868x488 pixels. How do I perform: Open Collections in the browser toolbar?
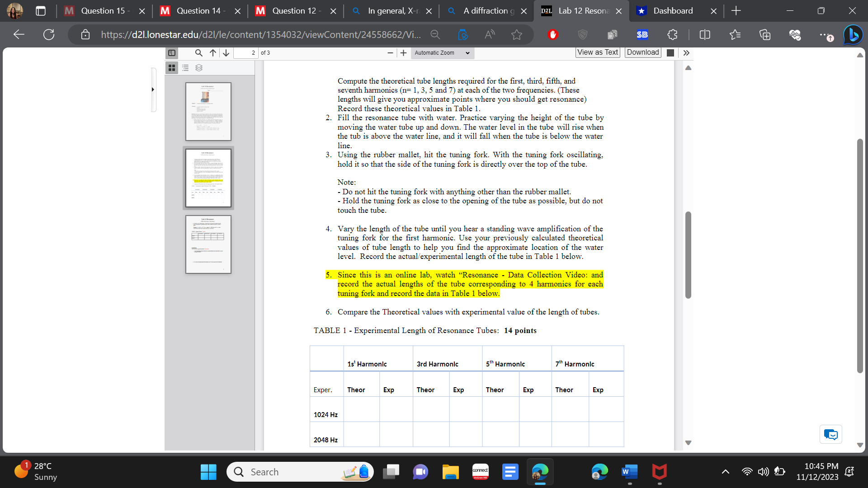pos(765,34)
